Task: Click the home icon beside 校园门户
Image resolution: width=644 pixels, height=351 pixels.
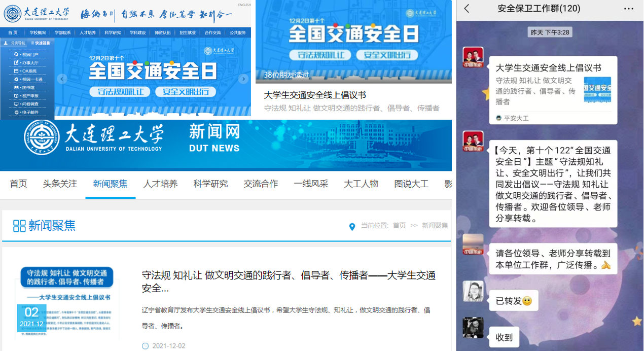Action: tap(16, 54)
